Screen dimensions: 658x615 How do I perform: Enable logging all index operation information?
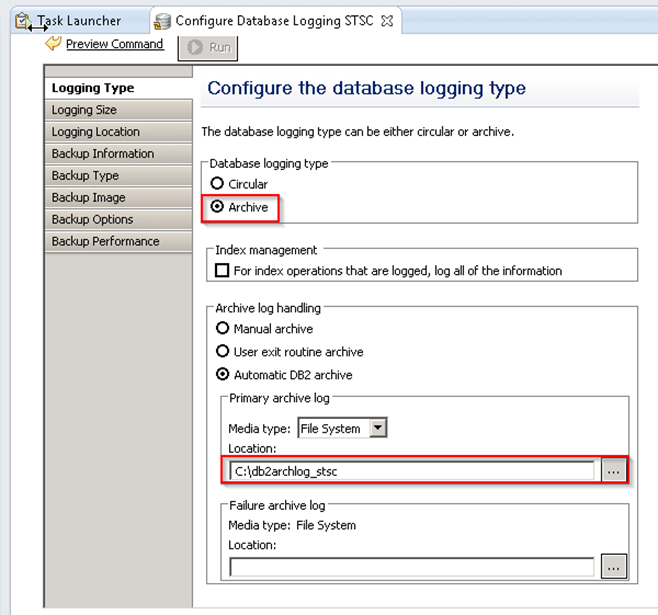(x=222, y=271)
